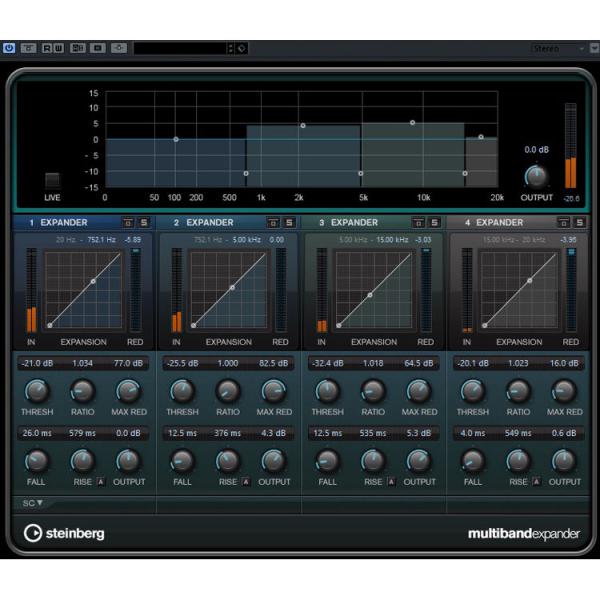Bypass band 4 expander

click(564, 223)
